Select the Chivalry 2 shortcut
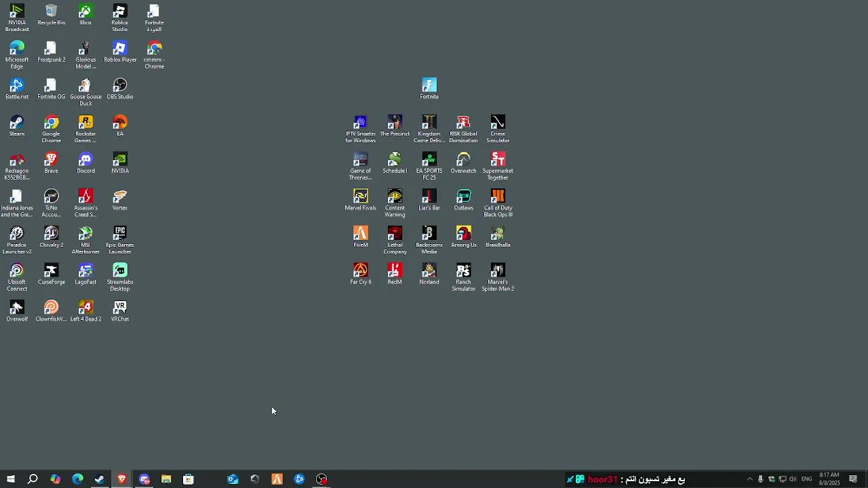This screenshot has width=868, height=488. point(52,237)
